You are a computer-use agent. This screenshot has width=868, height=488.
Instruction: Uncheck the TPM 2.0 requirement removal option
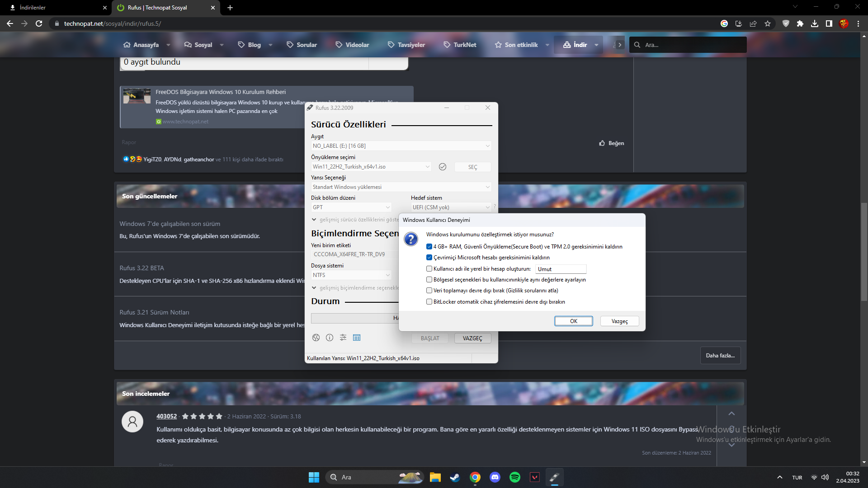pyautogui.click(x=429, y=247)
